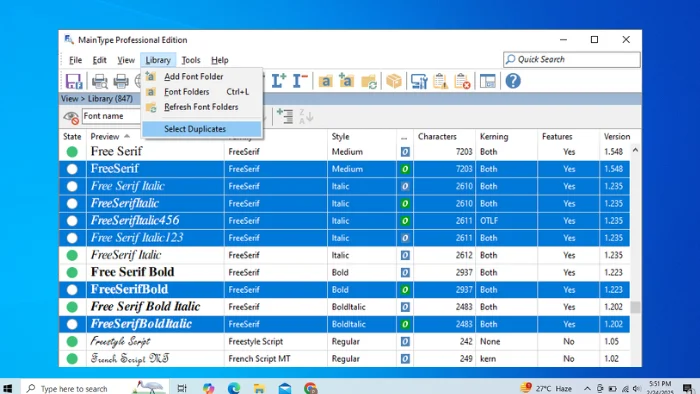This screenshot has width=700, height=394.
Task: Click clipboard with warning sign icon
Action: point(440,81)
